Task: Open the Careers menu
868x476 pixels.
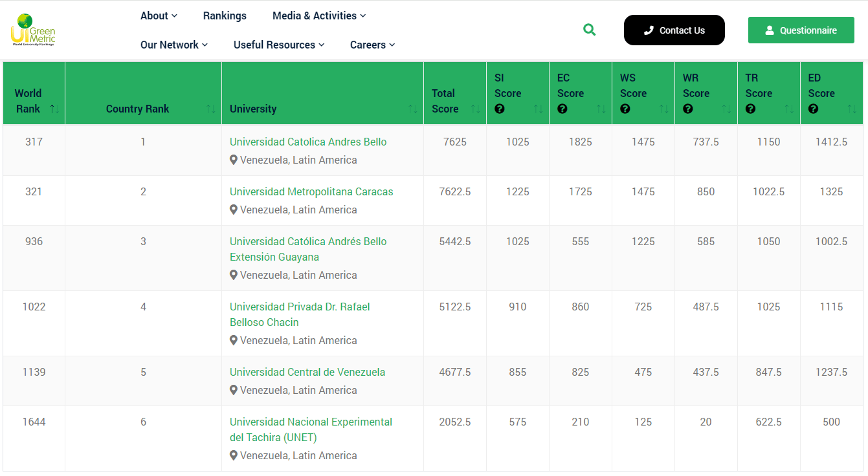Action: [372, 45]
